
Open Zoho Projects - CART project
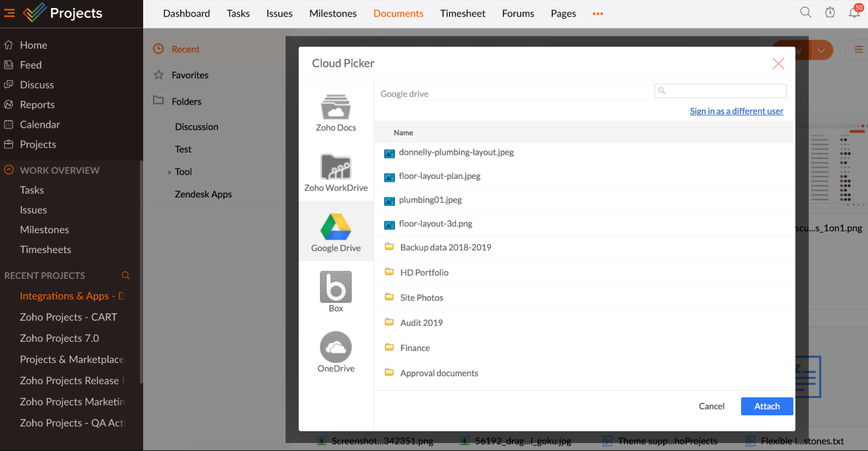click(68, 317)
